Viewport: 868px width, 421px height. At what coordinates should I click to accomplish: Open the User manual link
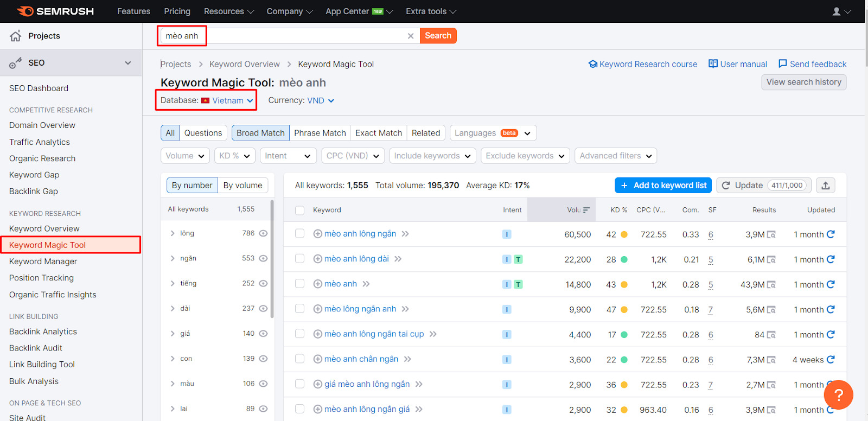(738, 64)
